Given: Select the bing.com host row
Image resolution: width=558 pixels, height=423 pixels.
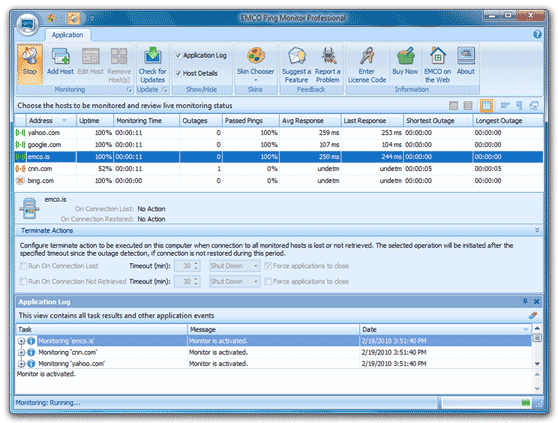Looking at the screenshot, I should tap(279, 181).
